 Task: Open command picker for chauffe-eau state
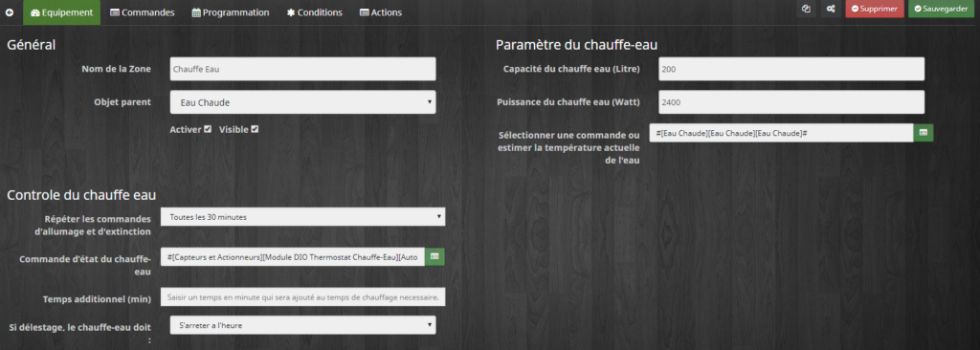[434, 257]
